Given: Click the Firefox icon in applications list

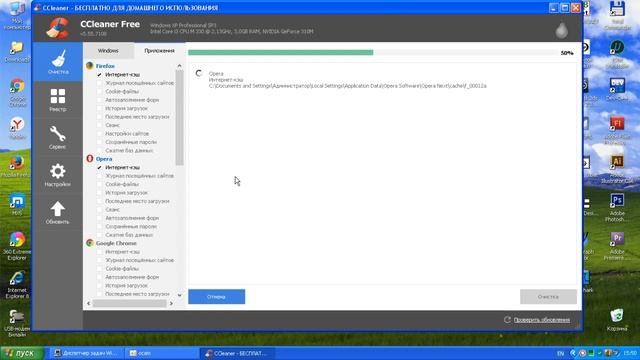Looking at the screenshot, I should [x=90, y=66].
